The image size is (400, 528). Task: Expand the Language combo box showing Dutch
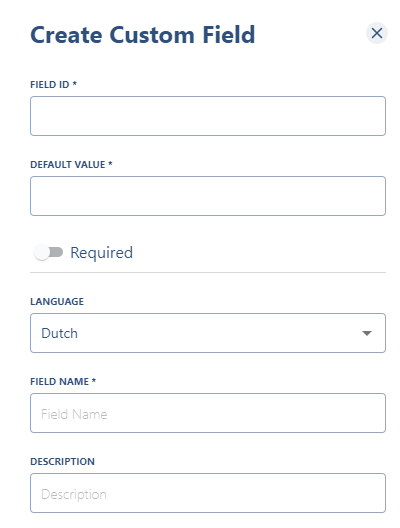[x=208, y=333]
